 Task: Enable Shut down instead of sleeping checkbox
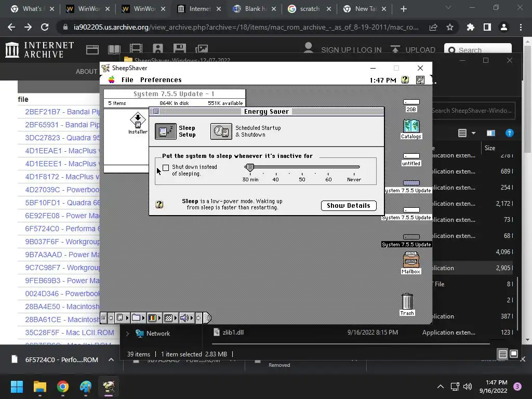click(x=166, y=168)
